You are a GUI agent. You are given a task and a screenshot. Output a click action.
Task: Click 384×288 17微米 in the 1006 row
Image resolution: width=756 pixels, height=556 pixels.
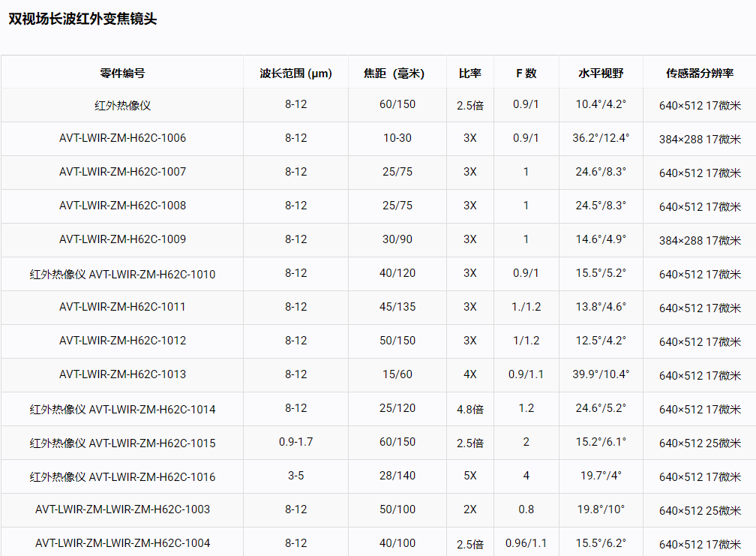tap(700, 139)
